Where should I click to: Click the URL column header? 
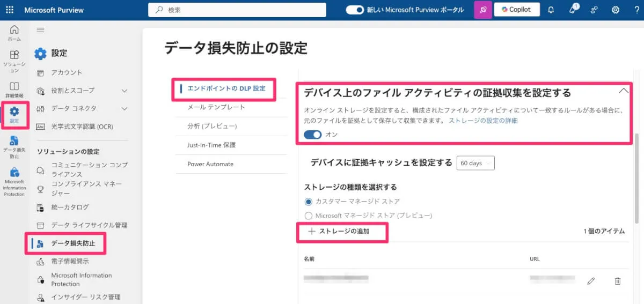pyautogui.click(x=535, y=258)
